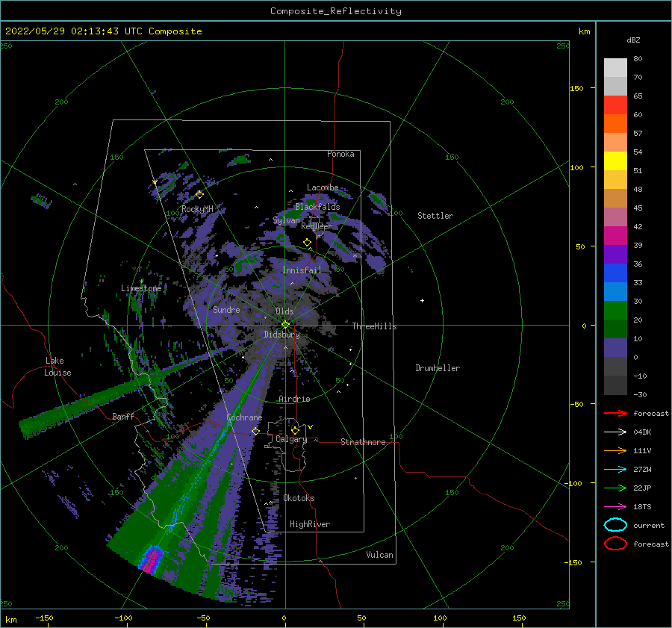Viewport: 672px width, 628px height.
Task: Click the Sundre city label
Action: pyautogui.click(x=226, y=310)
